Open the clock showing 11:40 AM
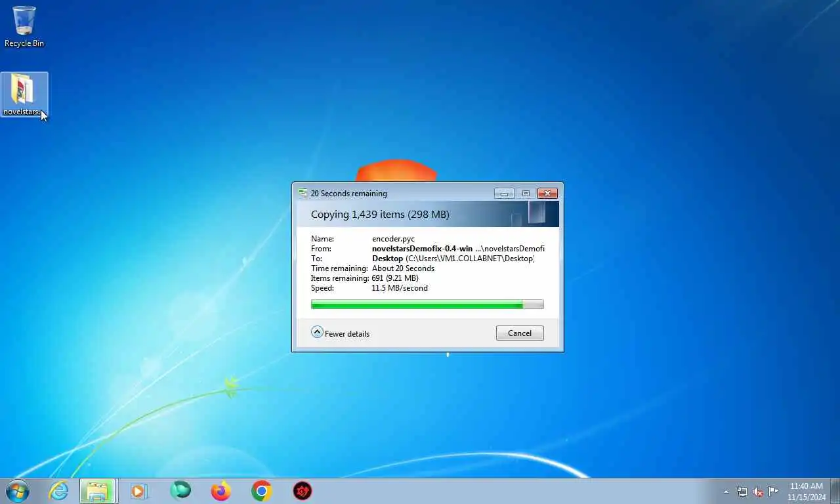This screenshot has width=840, height=504. (807, 492)
